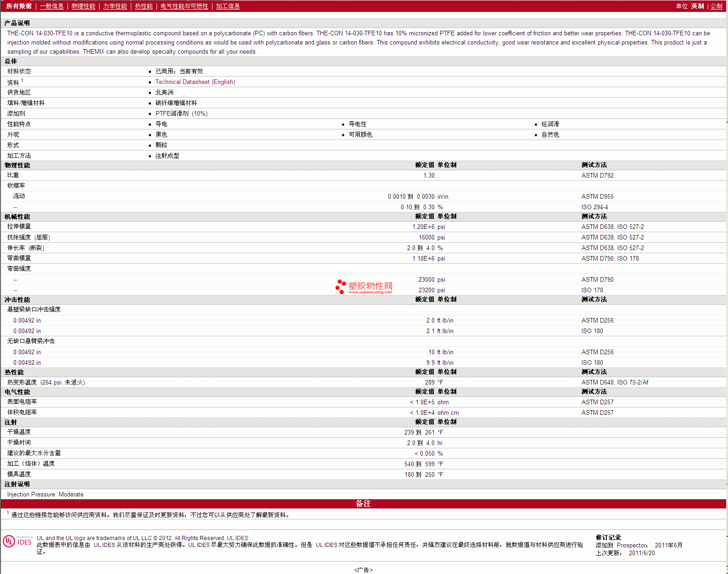Image resolution: width=728 pixels, height=574 pixels.
Task: Click the 碳纤维增强材料 filler entry
Action: pyautogui.click(x=176, y=103)
